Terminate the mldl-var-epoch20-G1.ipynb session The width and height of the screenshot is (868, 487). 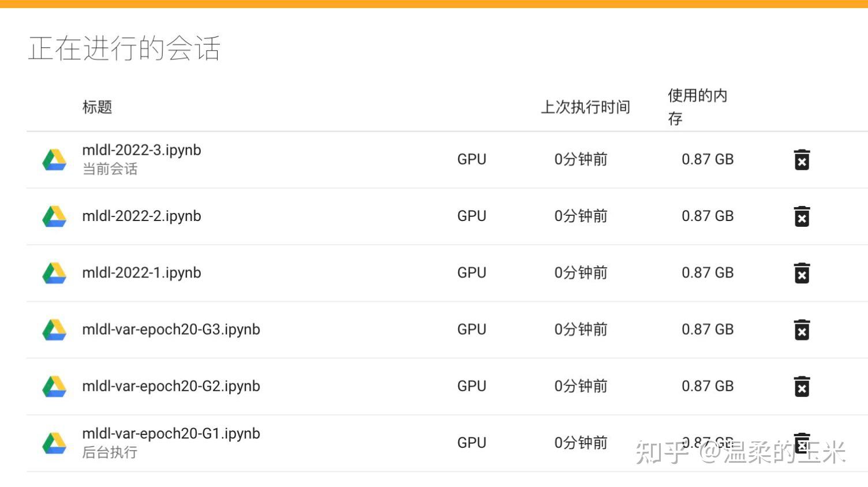click(x=802, y=443)
